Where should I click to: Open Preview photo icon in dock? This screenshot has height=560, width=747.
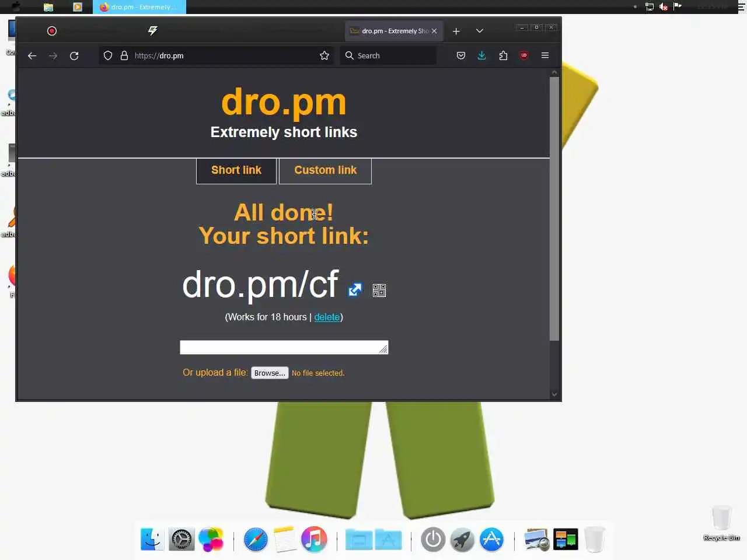click(536, 539)
